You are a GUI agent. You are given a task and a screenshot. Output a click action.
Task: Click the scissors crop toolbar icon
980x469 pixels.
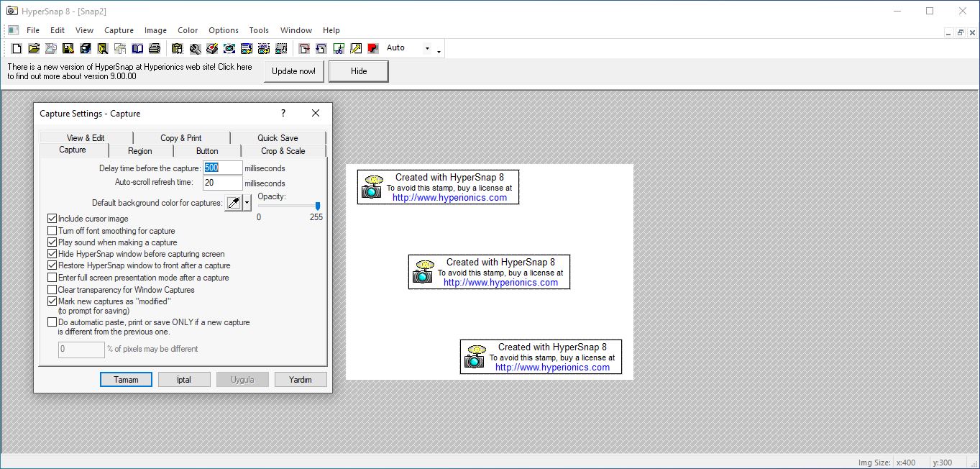339,48
